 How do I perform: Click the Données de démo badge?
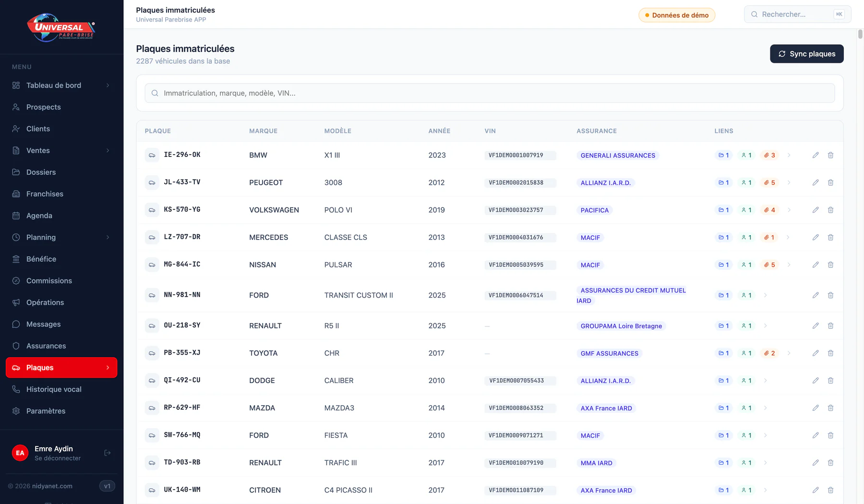(676, 15)
